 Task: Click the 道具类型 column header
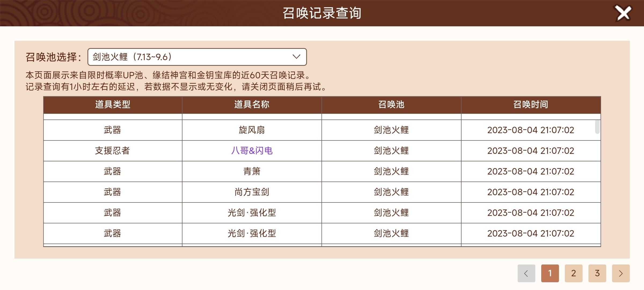[x=113, y=104]
